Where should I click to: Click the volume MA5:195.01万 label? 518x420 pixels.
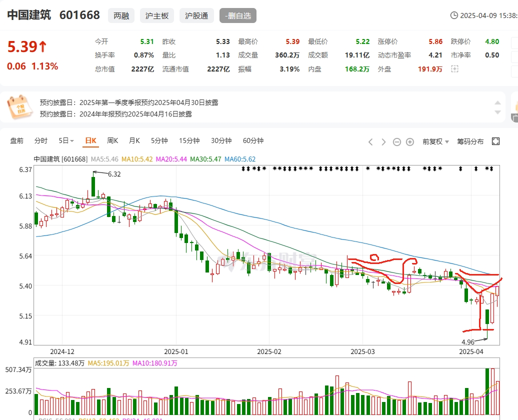(108, 363)
